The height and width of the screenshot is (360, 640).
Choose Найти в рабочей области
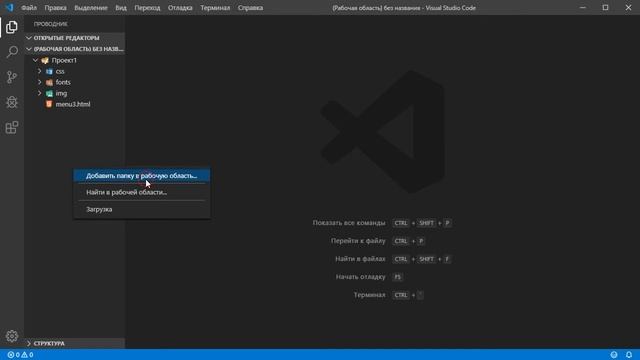coord(142,192)
